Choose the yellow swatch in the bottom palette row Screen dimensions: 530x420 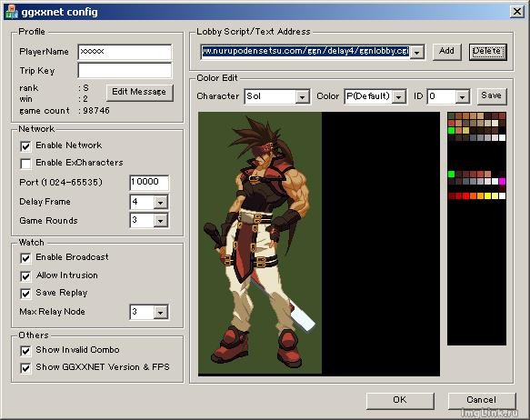[488, 196]
